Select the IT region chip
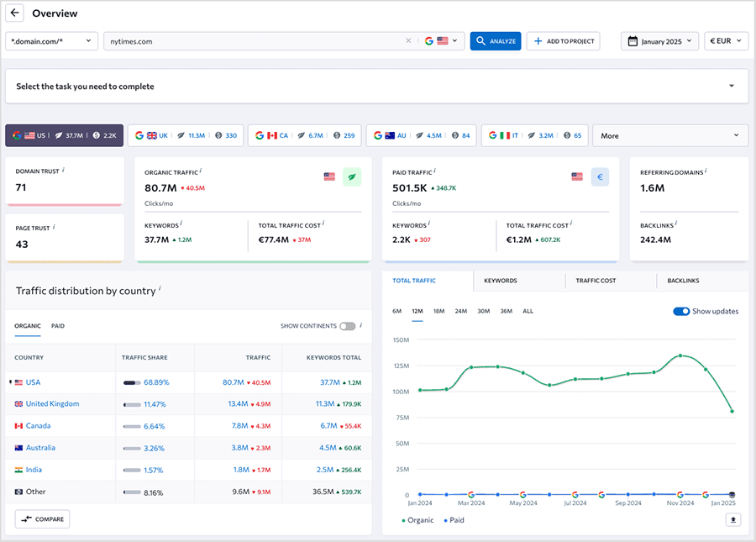 (x=535, y=135)
